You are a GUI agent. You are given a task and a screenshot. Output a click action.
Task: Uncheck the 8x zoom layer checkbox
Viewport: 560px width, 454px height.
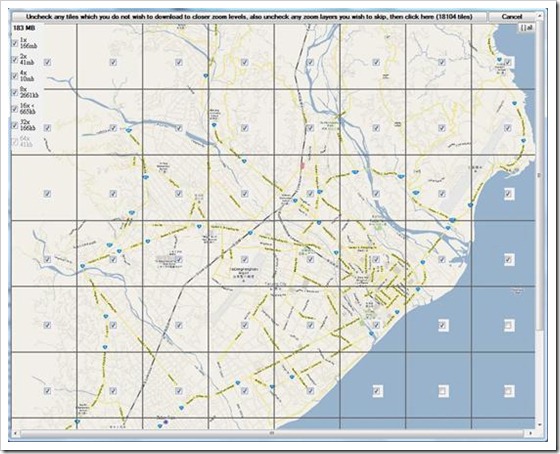(x=15, y=93)
